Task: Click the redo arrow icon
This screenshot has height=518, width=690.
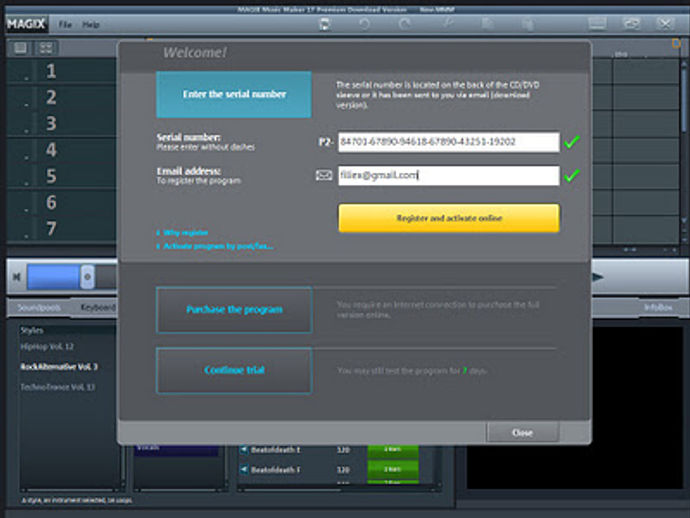Action: [405, 24]
